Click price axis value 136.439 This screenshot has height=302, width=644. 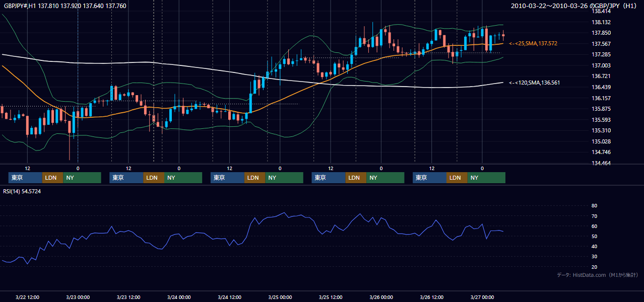pos(601,87)
